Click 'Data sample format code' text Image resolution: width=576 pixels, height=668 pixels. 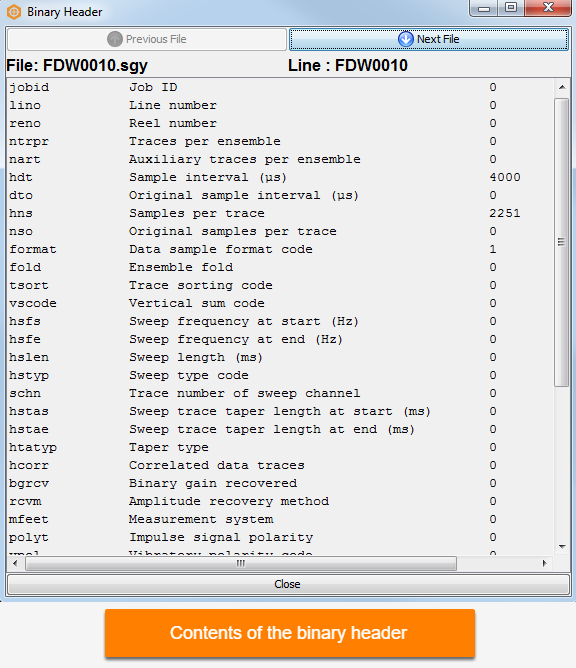coord(221,249)
